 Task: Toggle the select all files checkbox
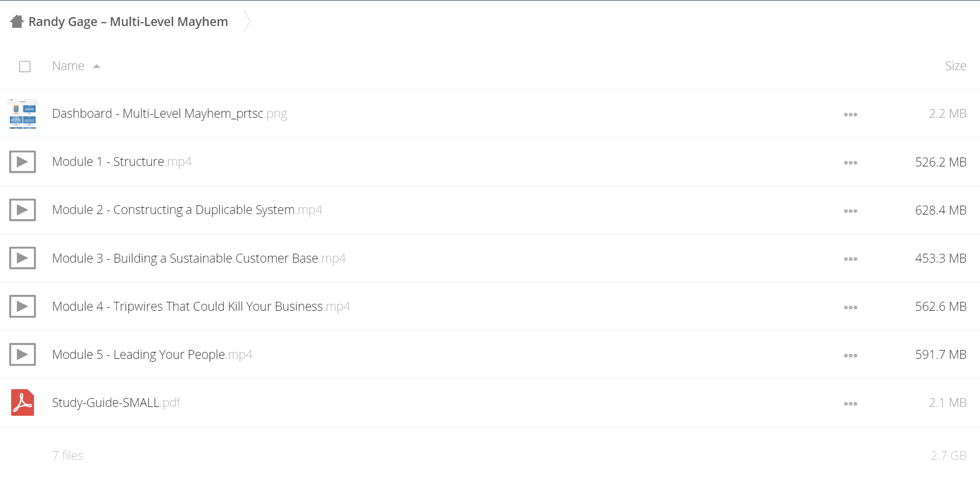click(x=25, y=66)
